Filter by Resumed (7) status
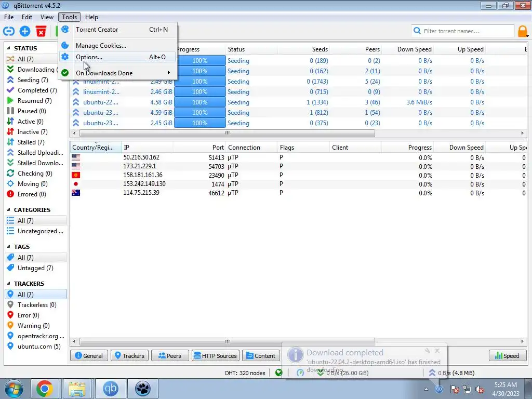This screenshot has height=399, width=532. [x=35, y=101]
